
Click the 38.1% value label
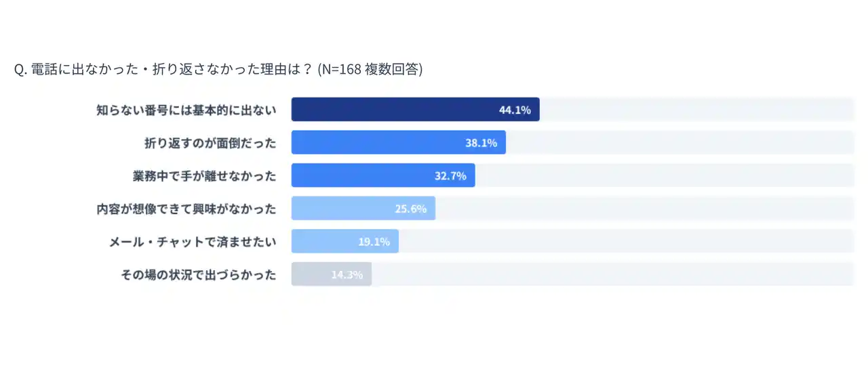point(481,143)
